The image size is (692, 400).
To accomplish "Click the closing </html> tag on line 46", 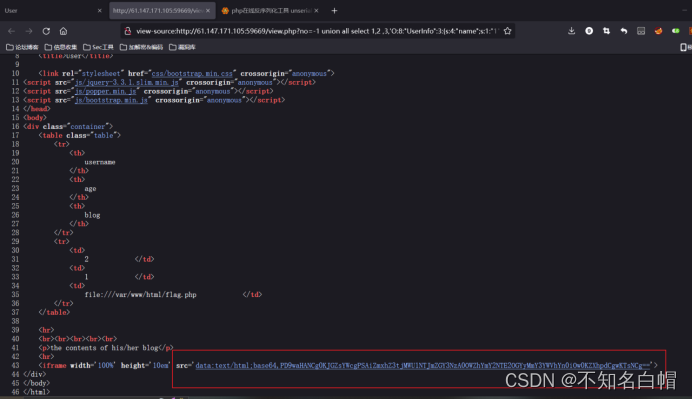I will tap(37, 392).
